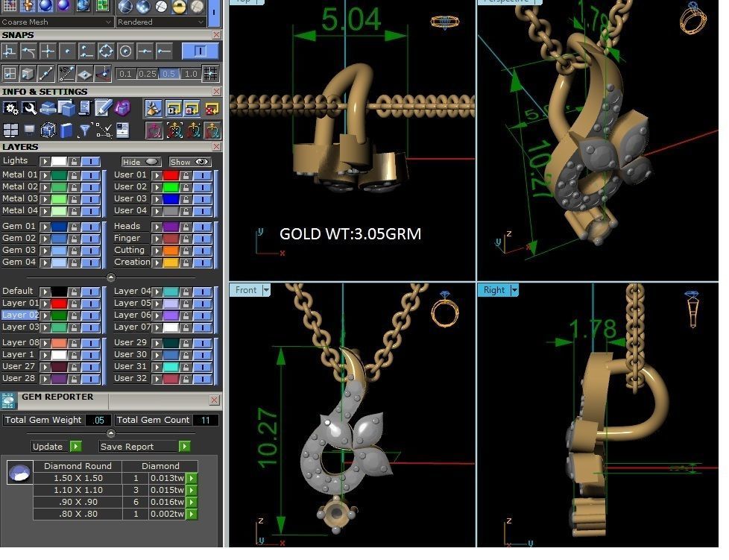Viewport: 729px width, 560px height.
Task: Select Layer 02 in the layers list
Action: 19,315
